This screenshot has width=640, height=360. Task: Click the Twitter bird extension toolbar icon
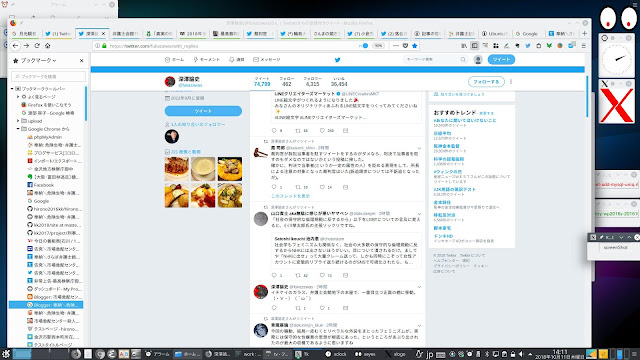point(528,46)
